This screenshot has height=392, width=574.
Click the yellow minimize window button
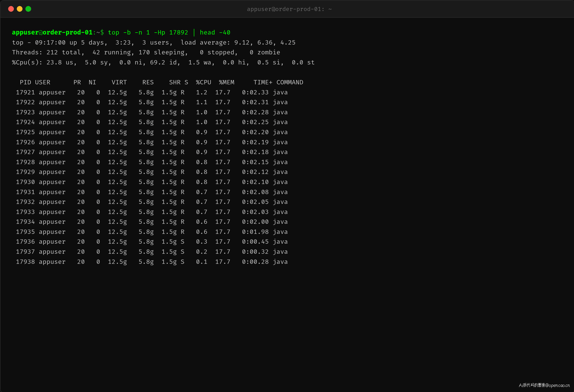19,9
